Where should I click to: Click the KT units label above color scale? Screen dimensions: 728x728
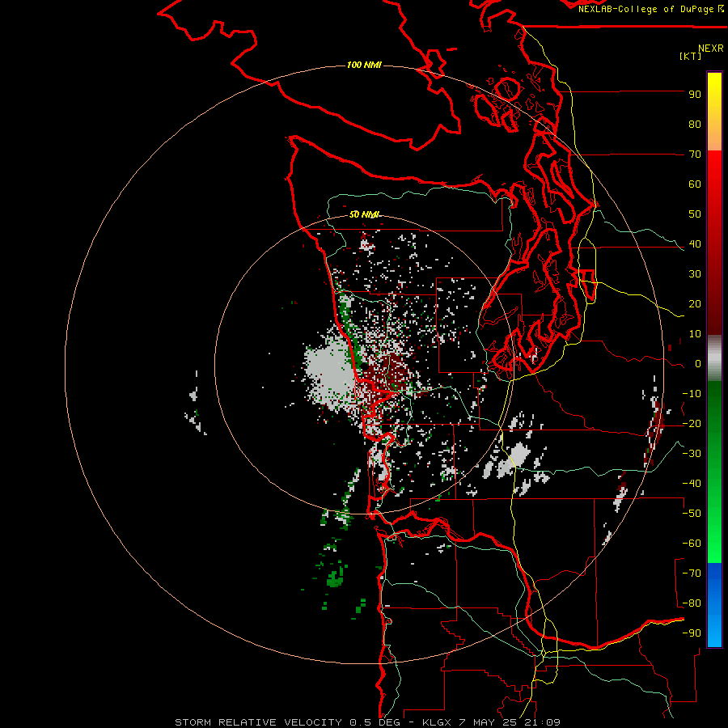tap(691, 56)
